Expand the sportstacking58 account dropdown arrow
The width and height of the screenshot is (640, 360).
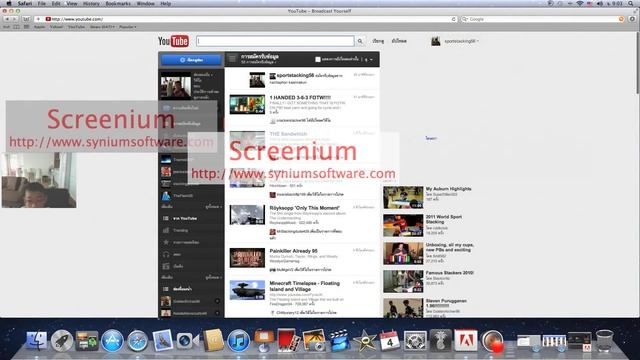point(478,41)
